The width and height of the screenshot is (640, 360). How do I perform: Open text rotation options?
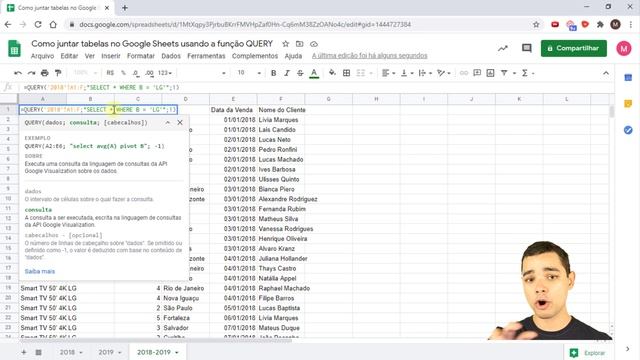click(x=444, y=73)
